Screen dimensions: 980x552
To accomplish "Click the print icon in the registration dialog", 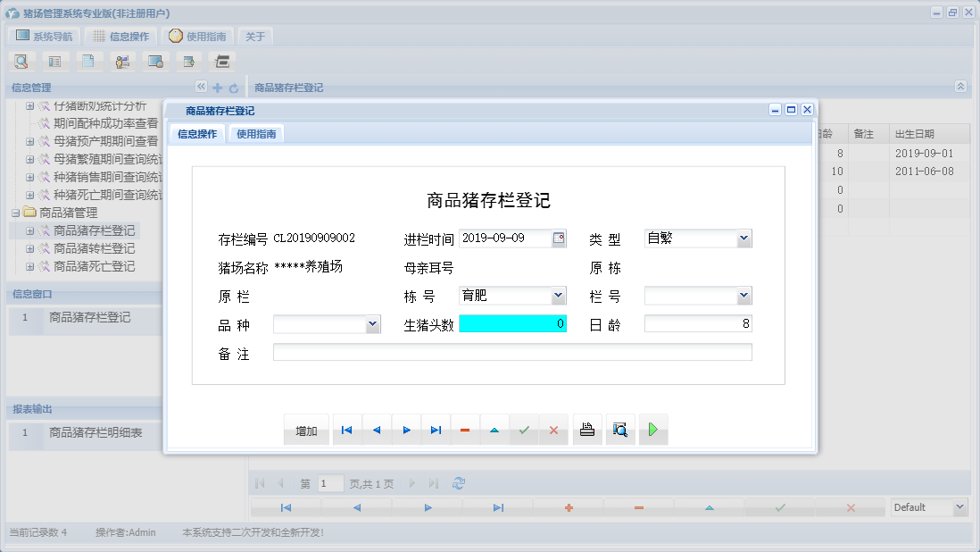I will tap(586, 430).
